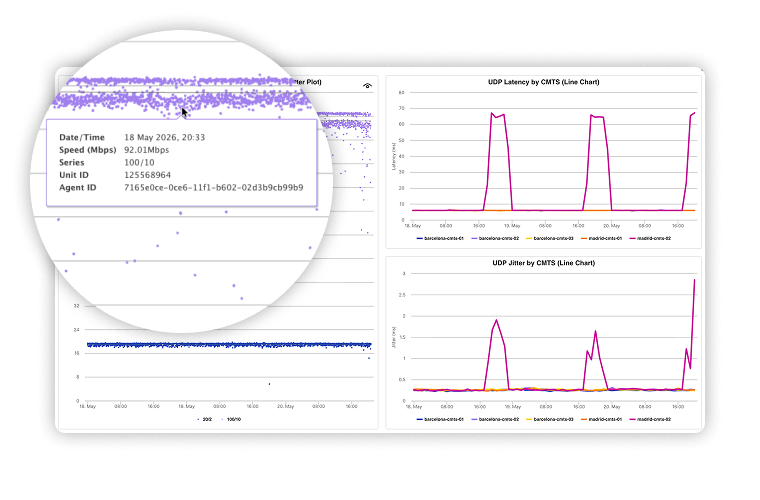The height and width of the screenshot is (500, 760).
Task: Click the Unit ID label in the tooltip
Action: (x=74, y=175)
